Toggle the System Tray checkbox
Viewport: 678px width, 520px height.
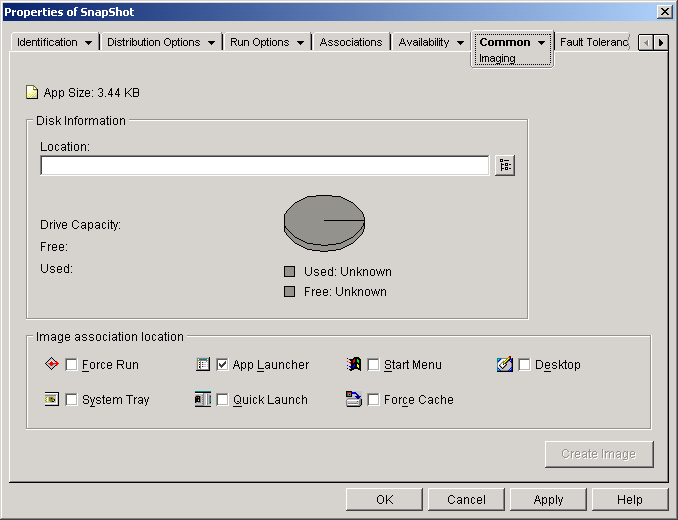71,399
